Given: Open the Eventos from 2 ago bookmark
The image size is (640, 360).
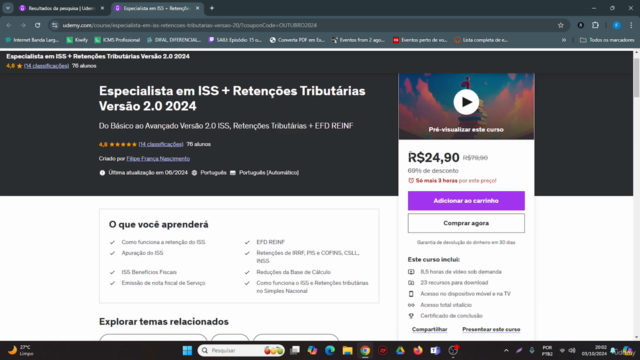Looking at the screenshot, I should tap(358, 40).
